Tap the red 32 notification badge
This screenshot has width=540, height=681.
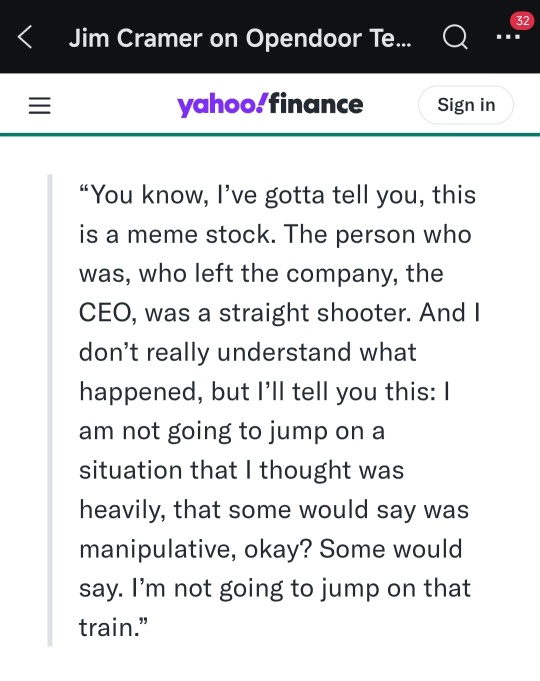522,20
